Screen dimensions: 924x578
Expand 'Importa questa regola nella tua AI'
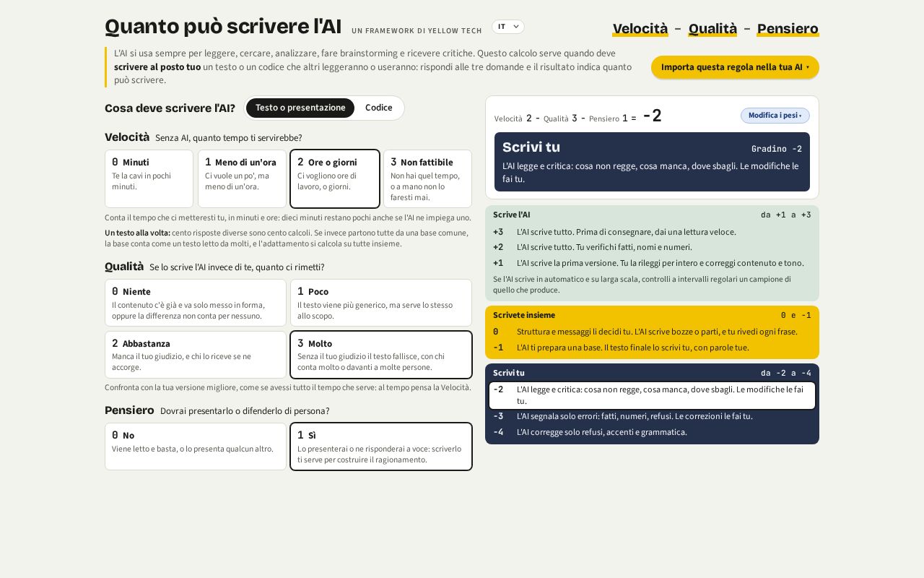tap(735, 67)
